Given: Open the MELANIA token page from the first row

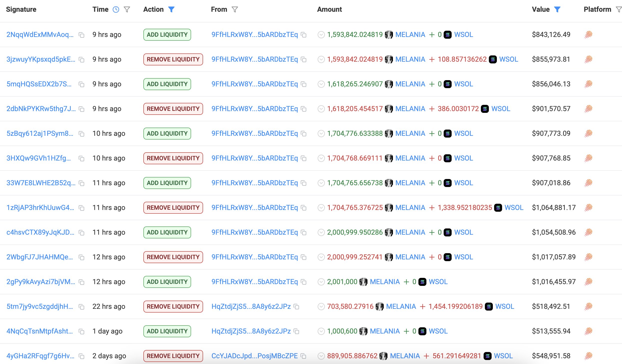Looking at the screenshot, I should tap(410, 35).
